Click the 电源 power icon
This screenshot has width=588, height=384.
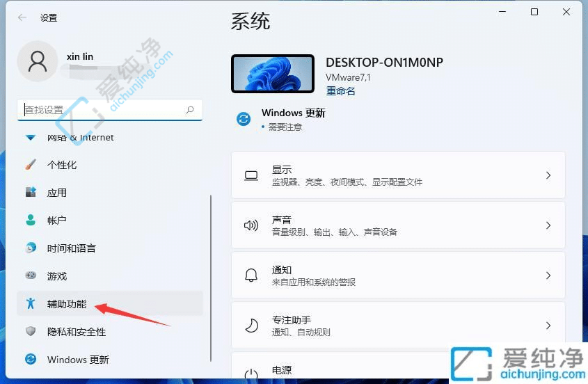(251, 374)
